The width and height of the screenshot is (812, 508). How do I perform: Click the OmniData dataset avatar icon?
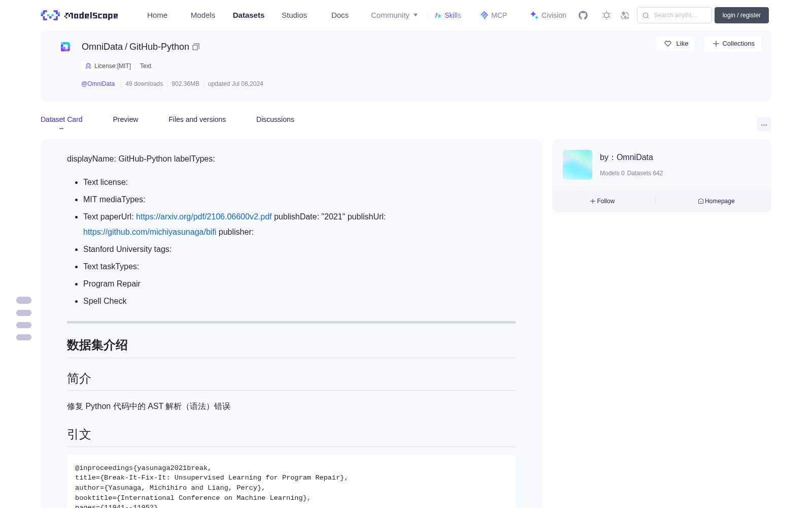click(65, 47)
